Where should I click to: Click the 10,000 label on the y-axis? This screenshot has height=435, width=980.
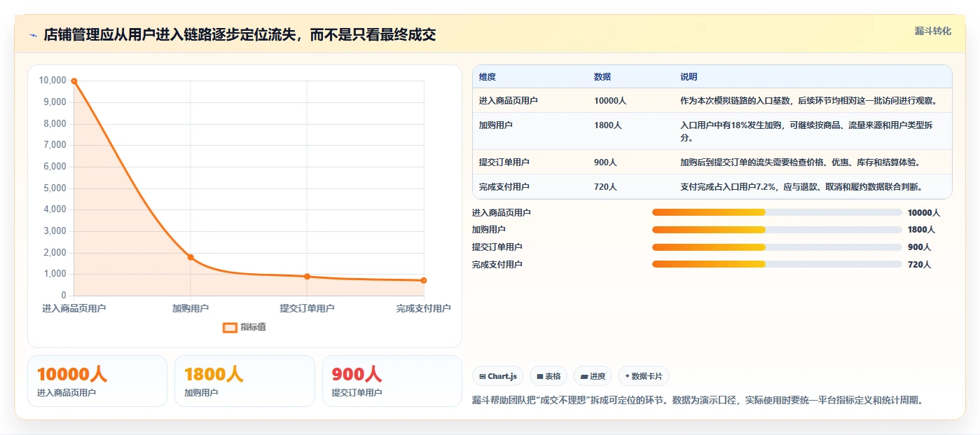[53, 81]
